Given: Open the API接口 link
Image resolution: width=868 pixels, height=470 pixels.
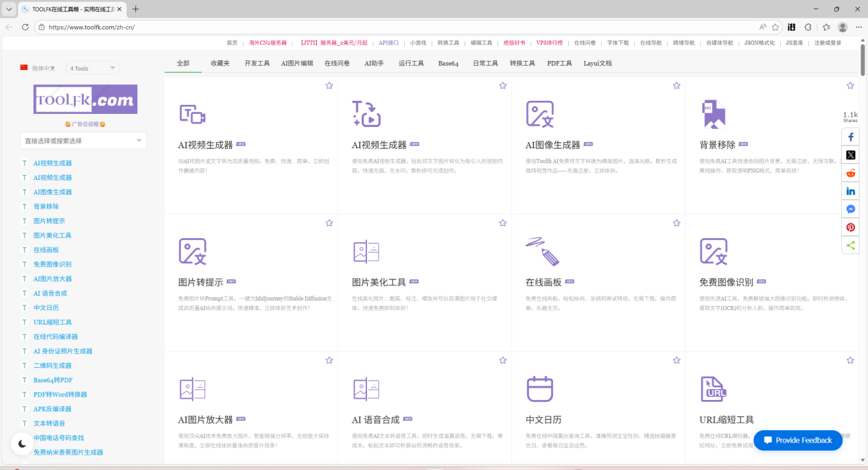Looking at the screenshot, I should (x=388, y=43).
